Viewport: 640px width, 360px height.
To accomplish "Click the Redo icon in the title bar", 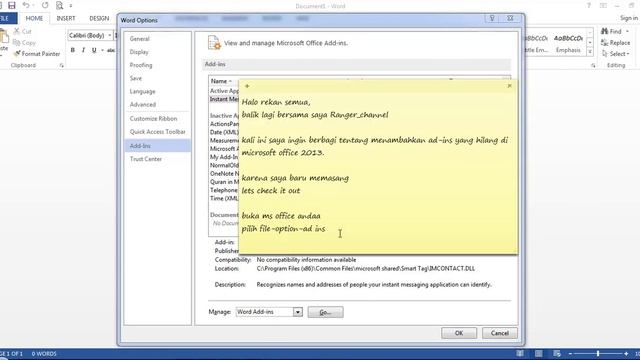I will click(45, 5).
